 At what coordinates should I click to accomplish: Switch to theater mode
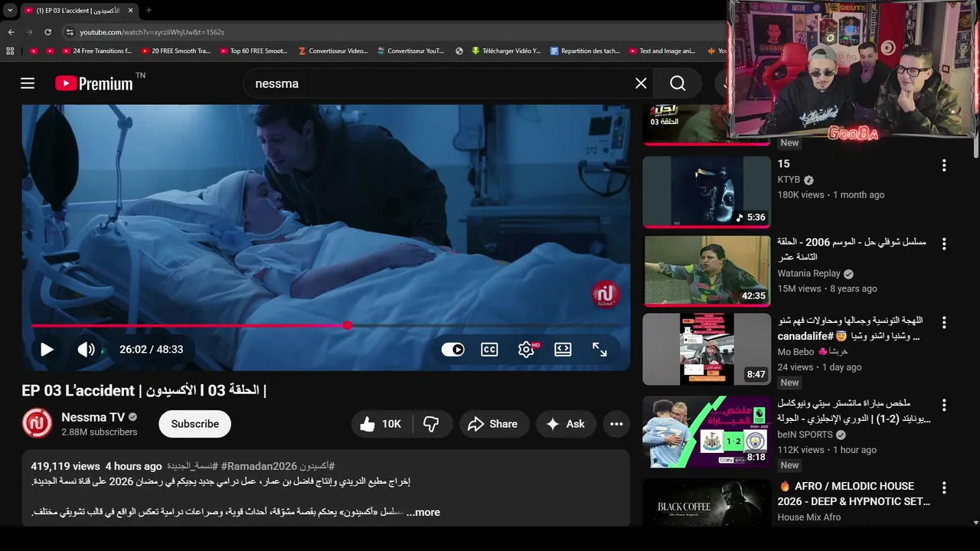click(563, 349)
